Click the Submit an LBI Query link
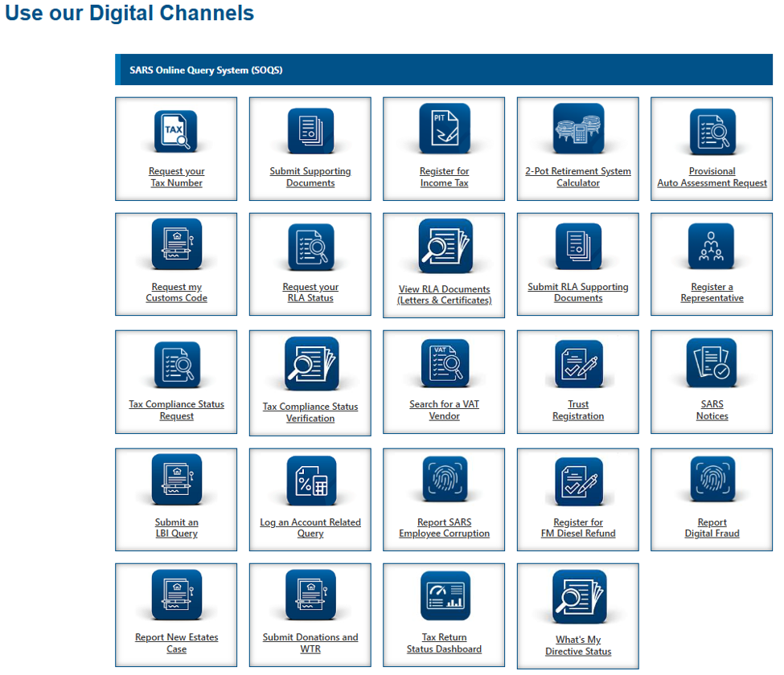 tap(176, 528)
